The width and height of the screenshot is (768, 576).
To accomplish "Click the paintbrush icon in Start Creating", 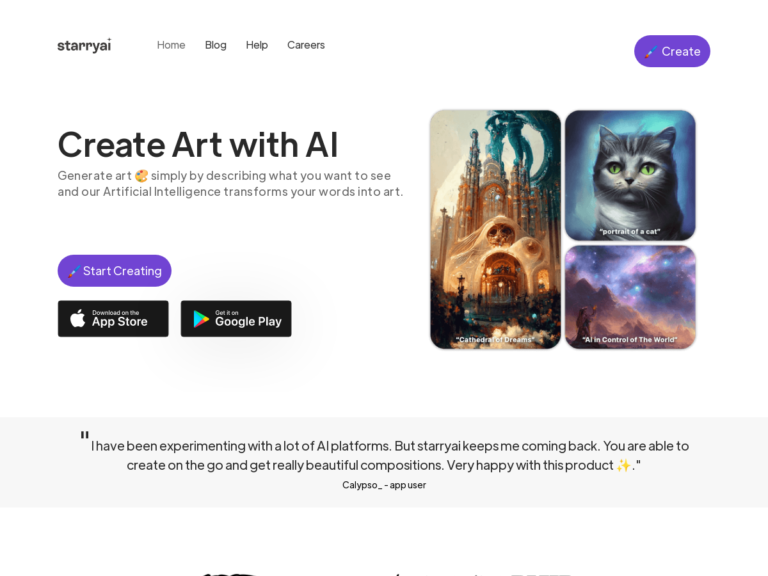I will [74, 271].
